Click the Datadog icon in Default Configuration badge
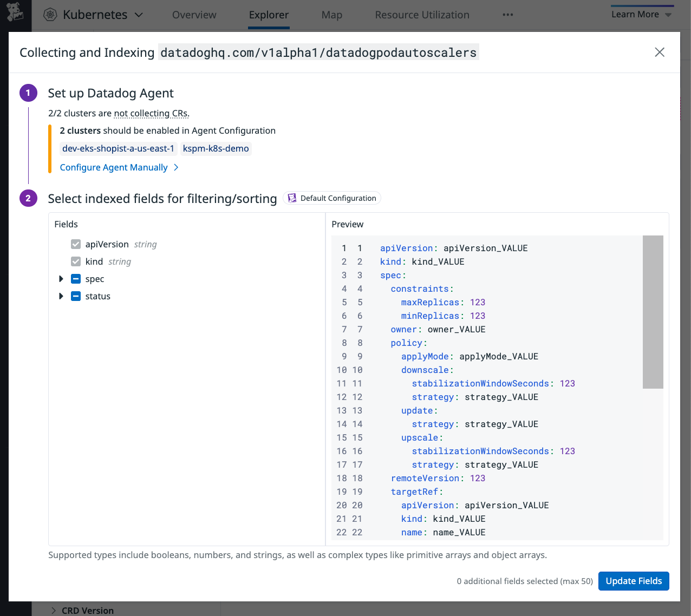Image resolution: width=691 pixels, height=616 pixels. (x=292, y=198)
